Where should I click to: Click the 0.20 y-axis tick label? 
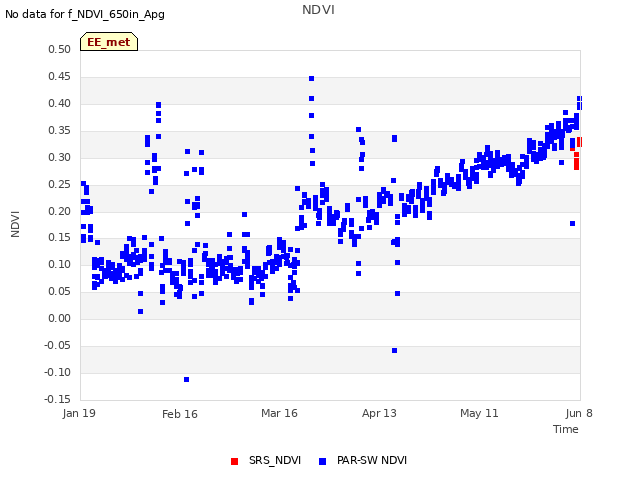(x=59, y=211)
